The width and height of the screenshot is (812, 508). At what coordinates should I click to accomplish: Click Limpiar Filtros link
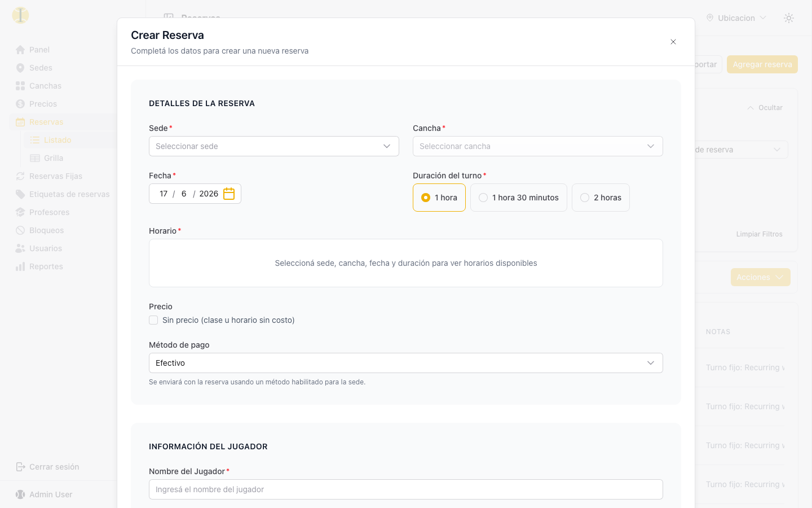[x=759, y=234]
